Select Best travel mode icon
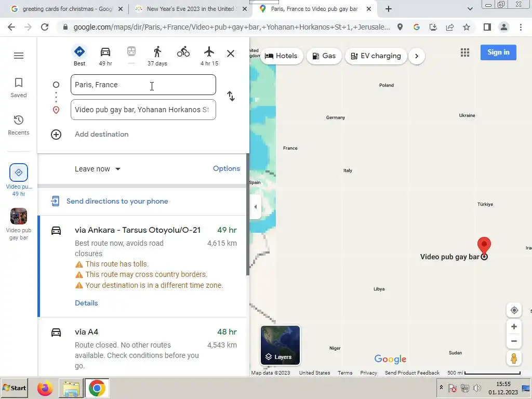 (79, 52)
